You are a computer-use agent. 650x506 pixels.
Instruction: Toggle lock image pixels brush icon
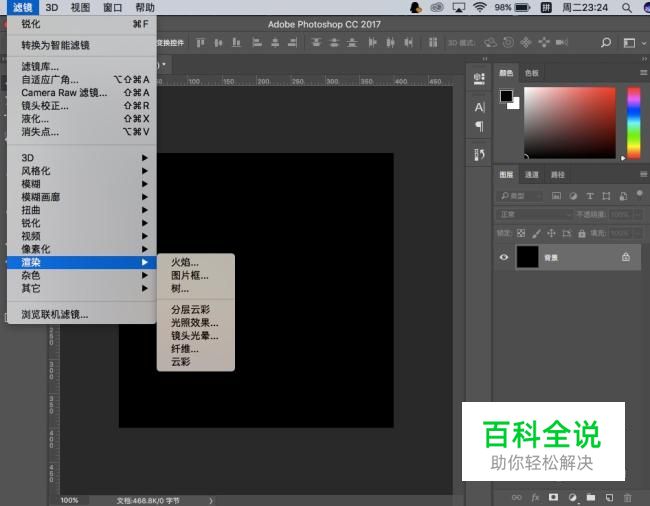pos(536,233)
